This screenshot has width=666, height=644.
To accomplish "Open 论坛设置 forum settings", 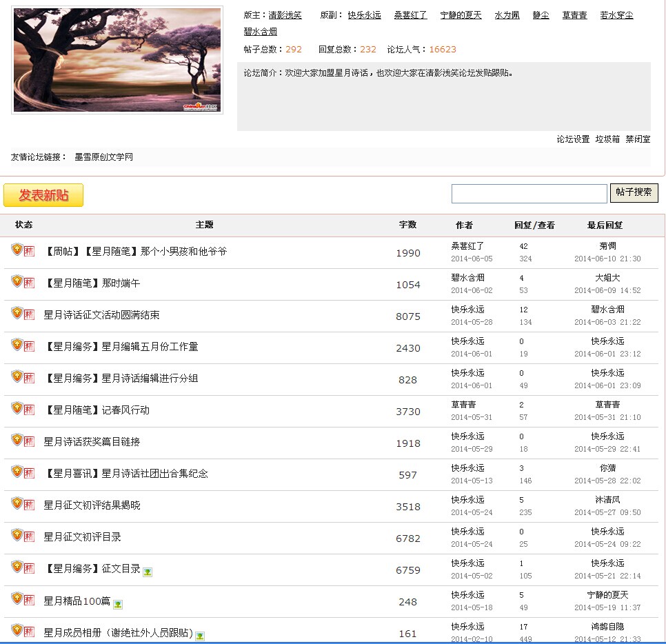I will [573, 139].
